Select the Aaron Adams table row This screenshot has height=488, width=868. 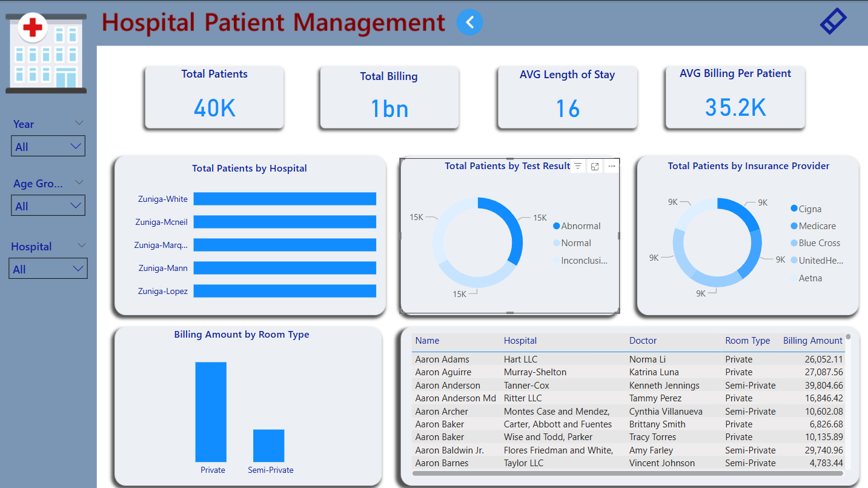(x=629, y=359)
